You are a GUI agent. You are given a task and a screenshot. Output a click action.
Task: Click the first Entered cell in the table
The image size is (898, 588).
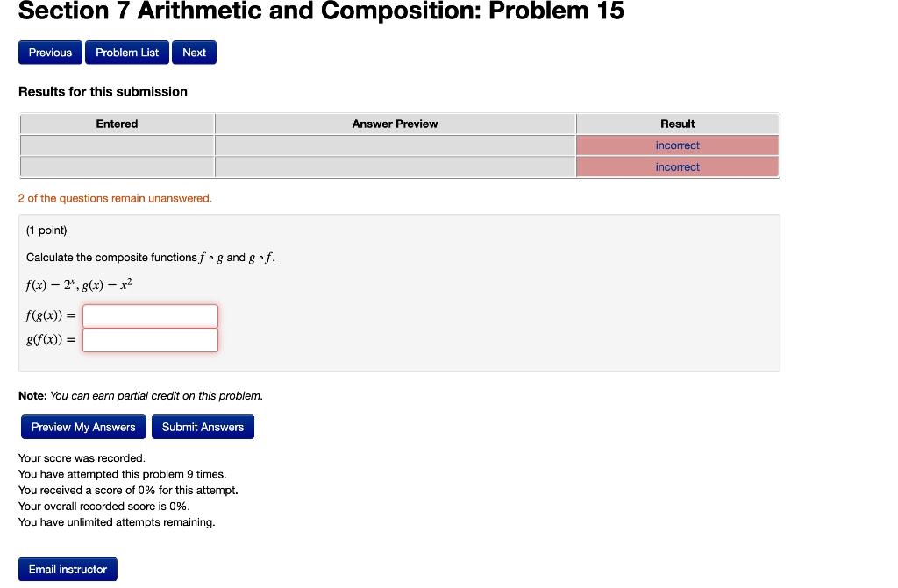[x=117, y=145]
